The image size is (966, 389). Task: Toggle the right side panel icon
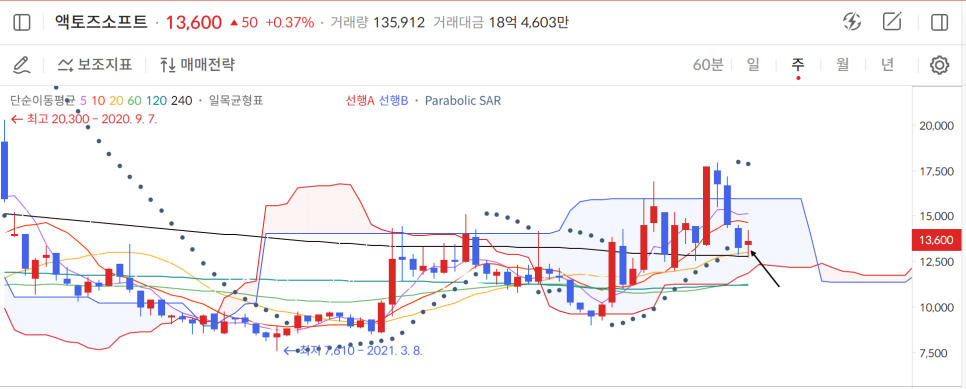940,23
